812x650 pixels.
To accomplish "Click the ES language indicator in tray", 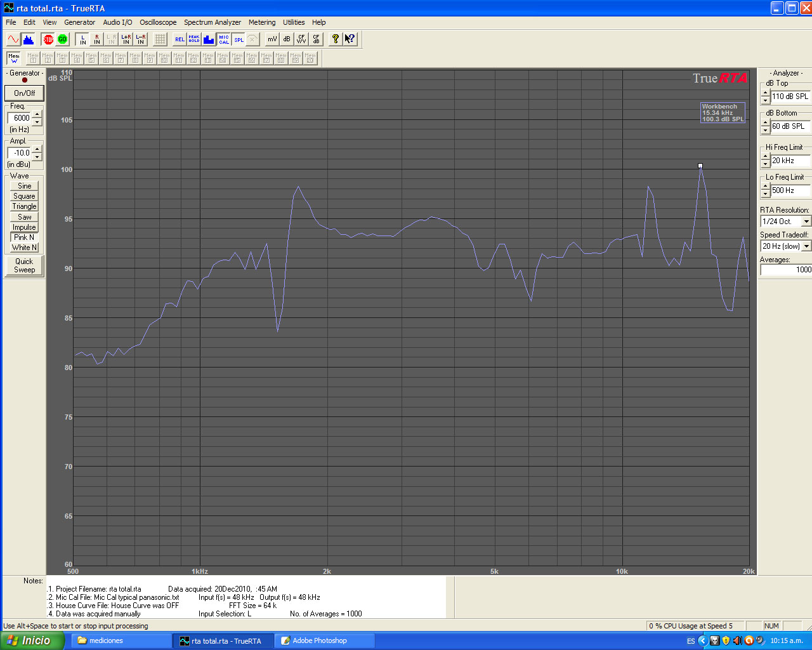I will (x=691, y=641).
